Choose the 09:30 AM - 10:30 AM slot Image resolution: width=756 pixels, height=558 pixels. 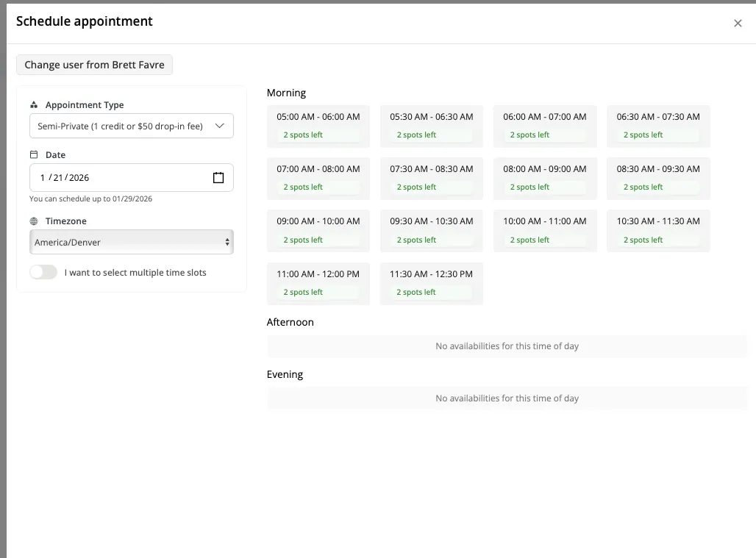(432, 231)
